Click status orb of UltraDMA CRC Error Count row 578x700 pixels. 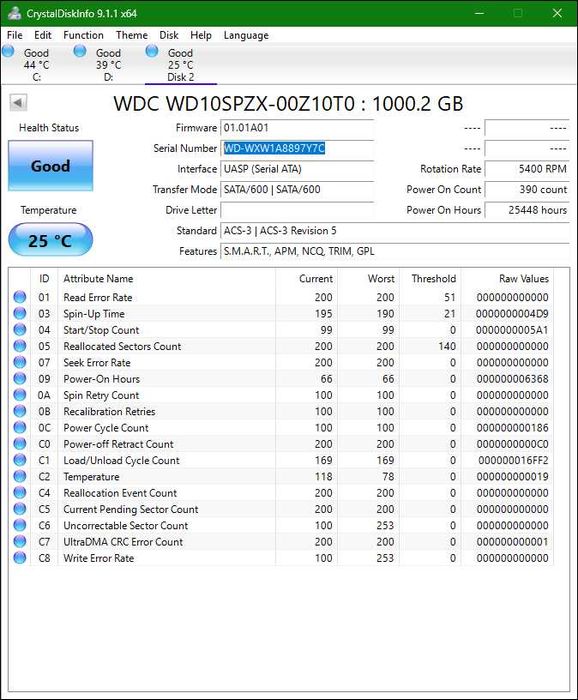tap(20, 542)
